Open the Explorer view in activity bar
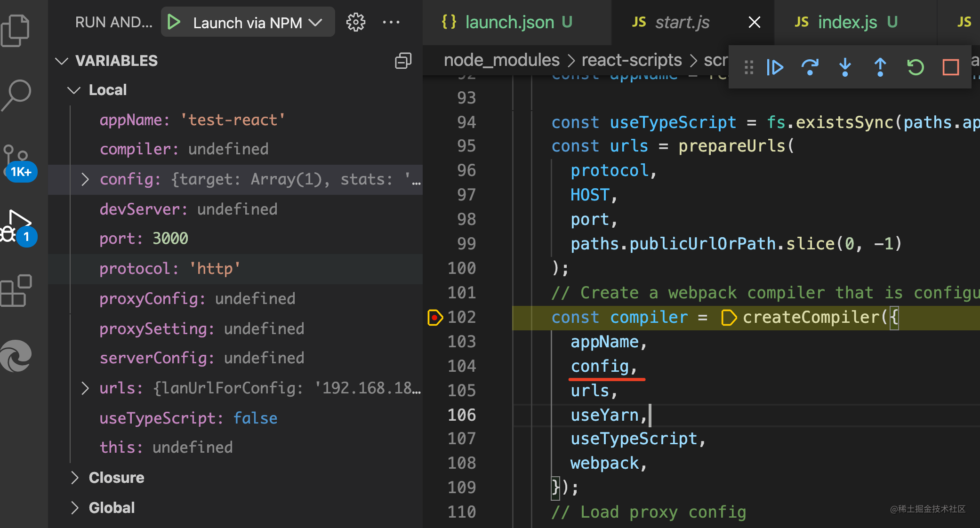 [16, 30]
